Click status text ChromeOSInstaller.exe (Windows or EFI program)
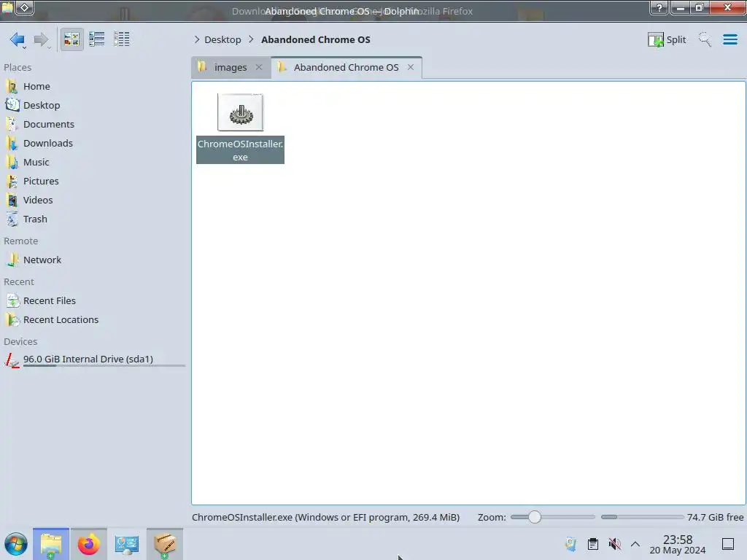Image resolution: width=747 pixels, height=560 pixels. 326,517
